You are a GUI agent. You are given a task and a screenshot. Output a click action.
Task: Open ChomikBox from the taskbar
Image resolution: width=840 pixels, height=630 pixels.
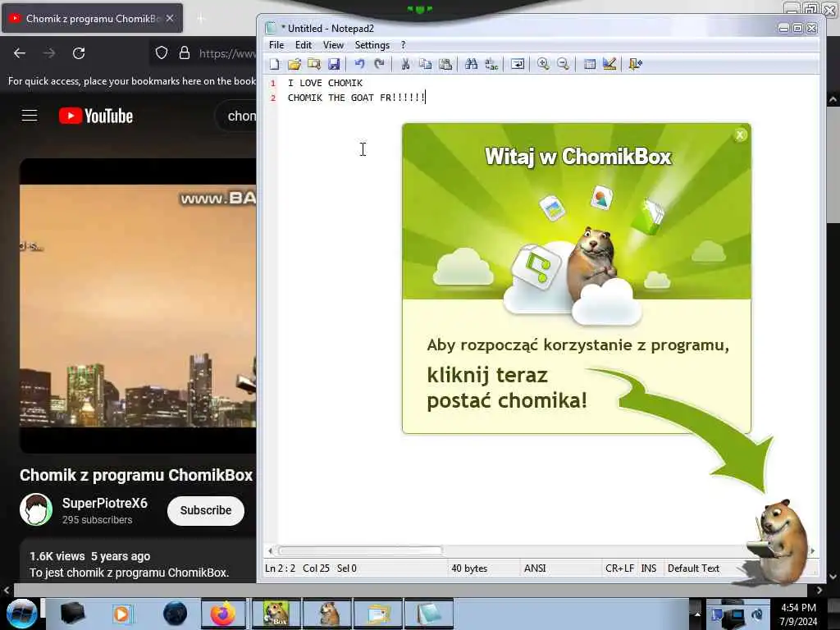[x=276, y=614]
